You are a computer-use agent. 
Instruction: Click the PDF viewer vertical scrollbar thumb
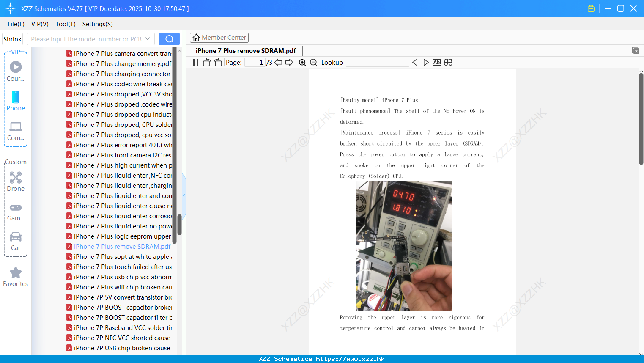point(641,119)
